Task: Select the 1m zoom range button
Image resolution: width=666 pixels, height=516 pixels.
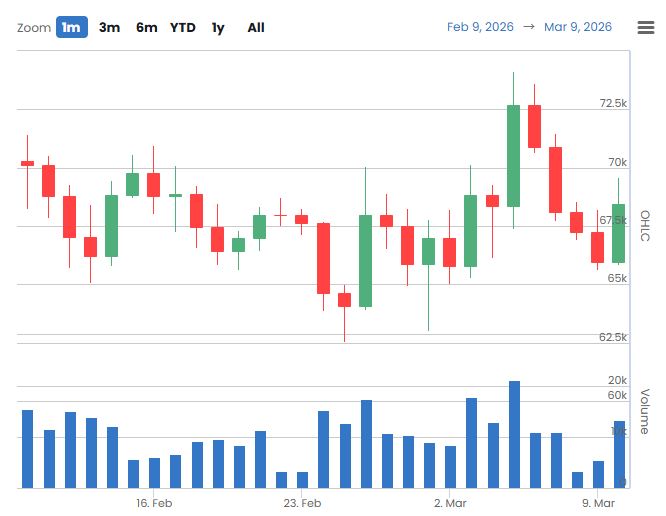Action: coord(72,27)
